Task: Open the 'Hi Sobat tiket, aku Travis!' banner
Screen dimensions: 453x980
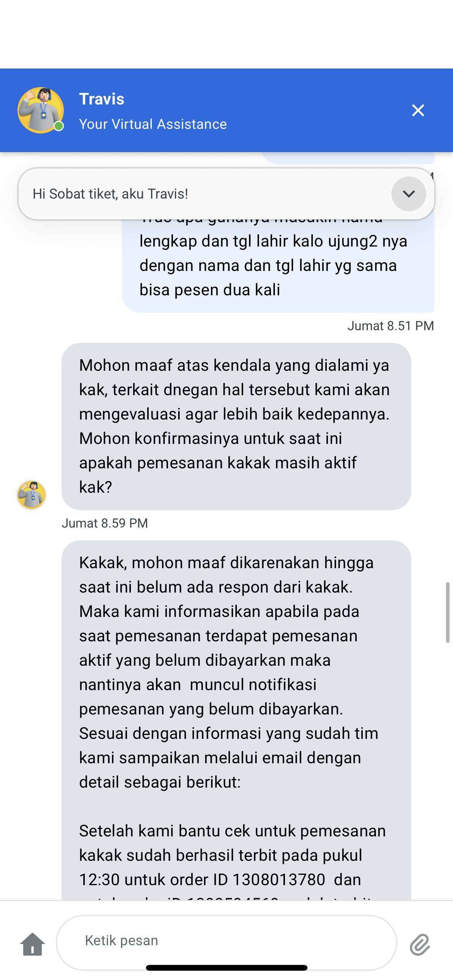Action: click(x=226, y=194)
